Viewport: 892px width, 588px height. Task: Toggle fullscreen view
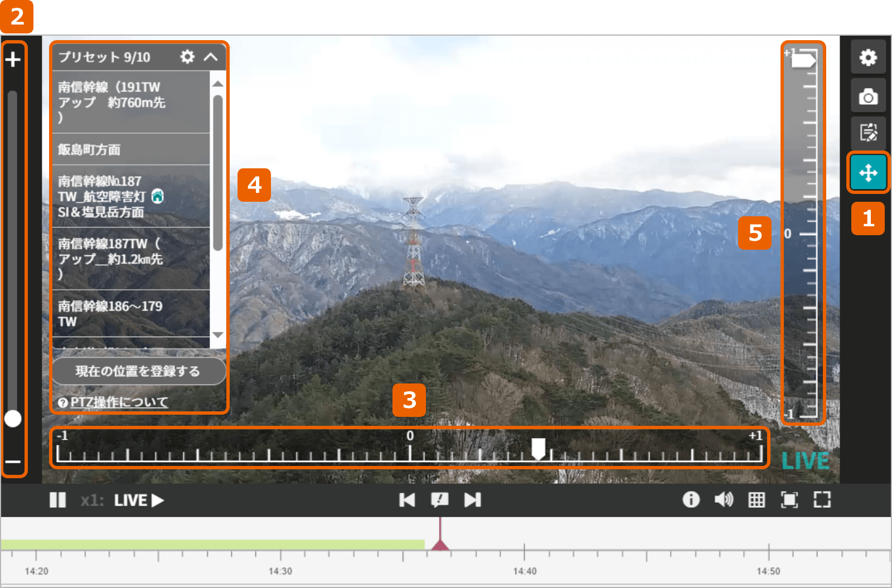pyautogui.click(x=822, y=499)
